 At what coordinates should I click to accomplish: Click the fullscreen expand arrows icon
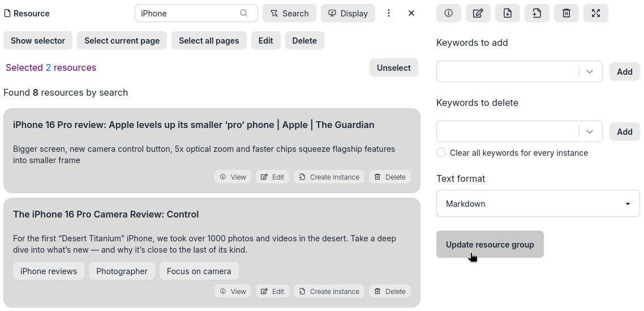tap(596, 13)
